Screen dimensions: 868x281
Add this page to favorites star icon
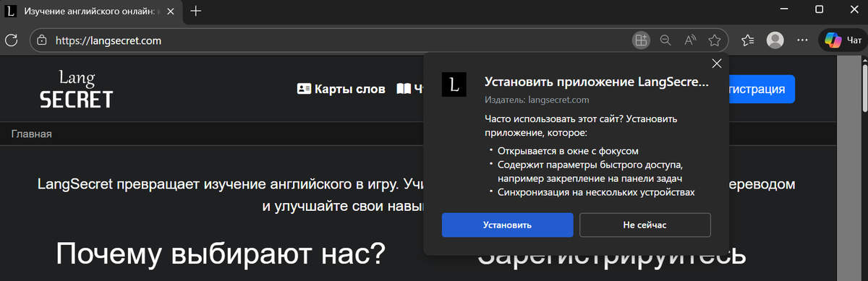coord(715,40)
